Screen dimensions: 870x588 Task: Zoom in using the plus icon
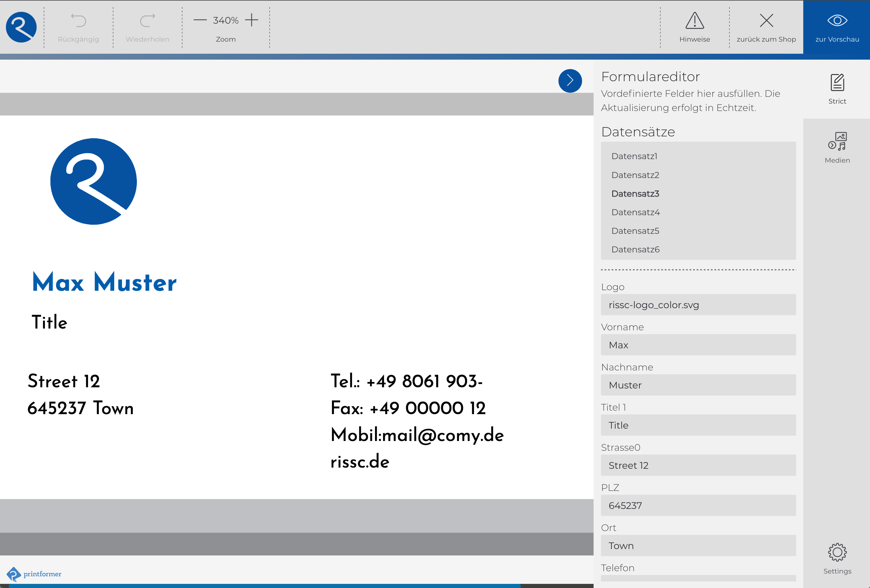(251, 20)
